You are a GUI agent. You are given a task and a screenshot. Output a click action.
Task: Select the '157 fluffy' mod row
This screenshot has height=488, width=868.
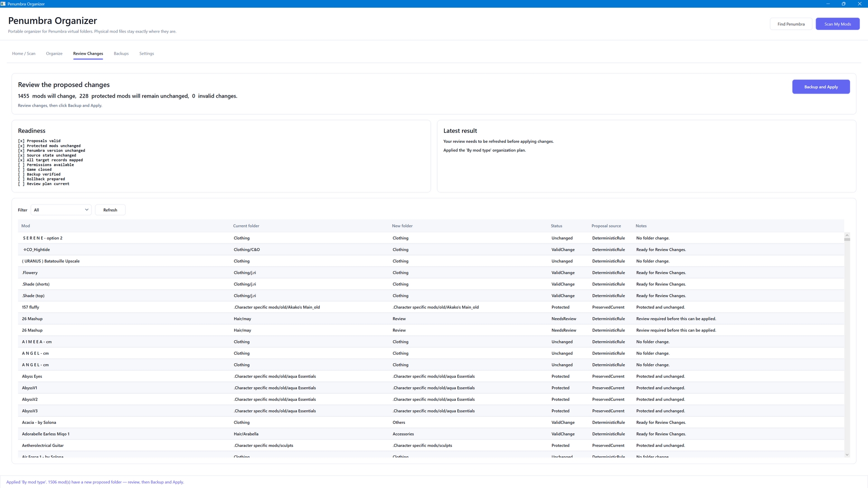(431, 307)
